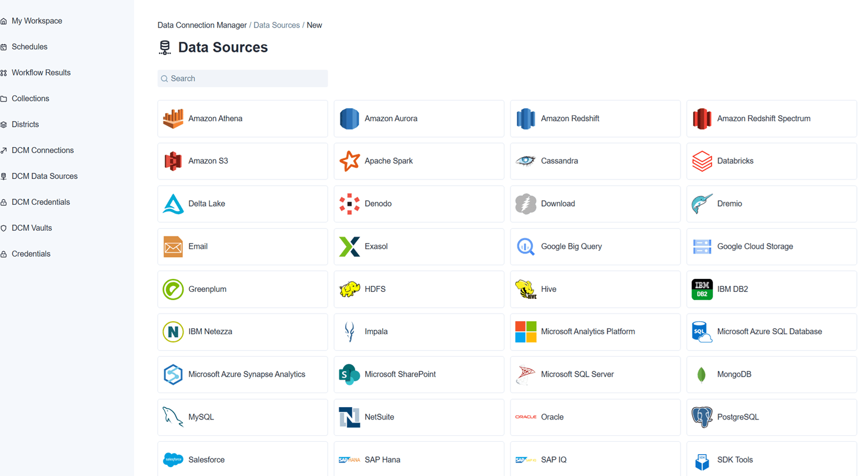Click the Download lightning cloud icon
Screen dimensions: 868x476
coord(526,204)
